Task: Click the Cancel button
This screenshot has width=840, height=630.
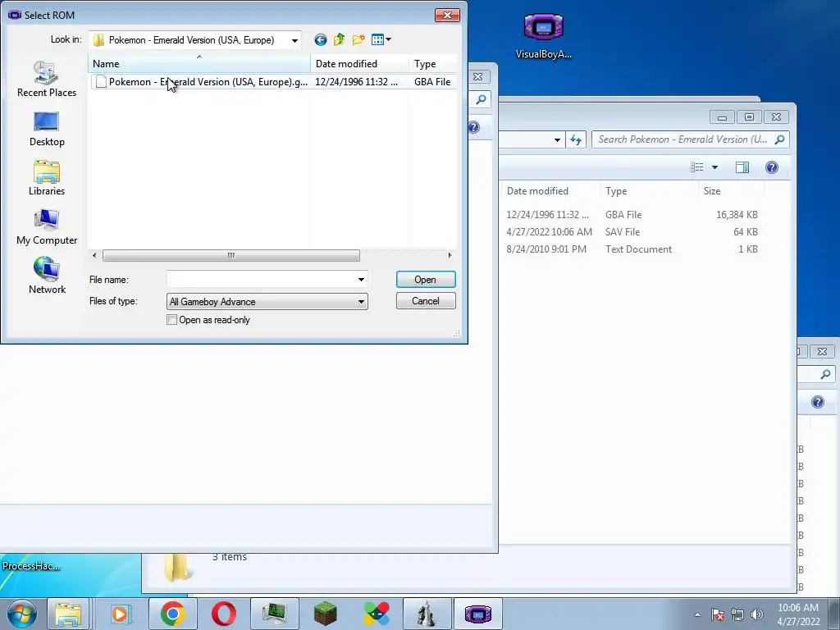Action: pos(426,301)
